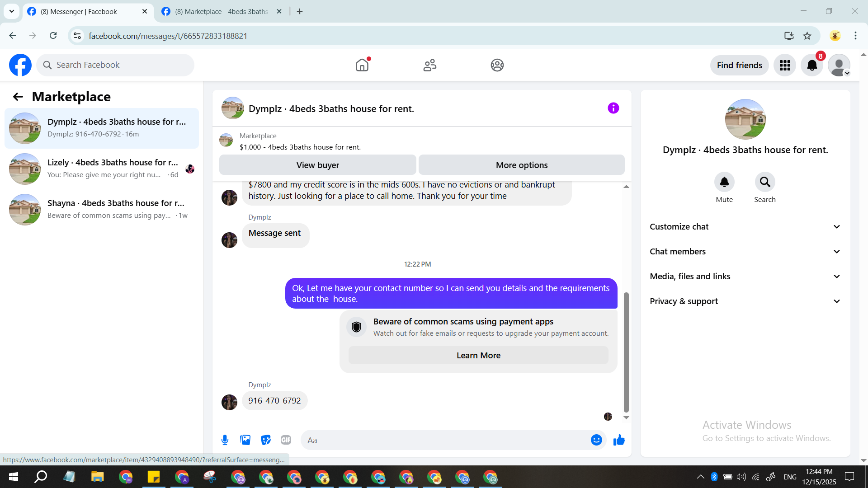Focus the Search Facebook field
Viewport: 868px width, 488px height.
(x=115, y=65)
